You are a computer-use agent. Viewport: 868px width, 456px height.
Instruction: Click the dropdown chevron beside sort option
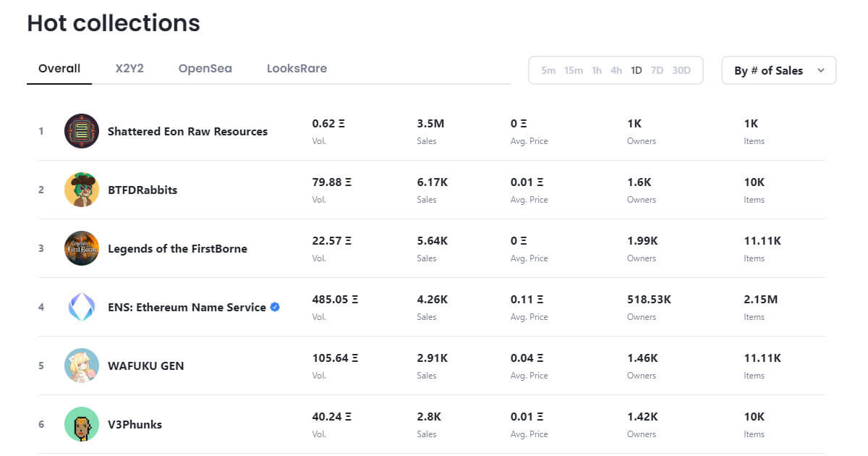pyautogui.click(x=820, y=70)
